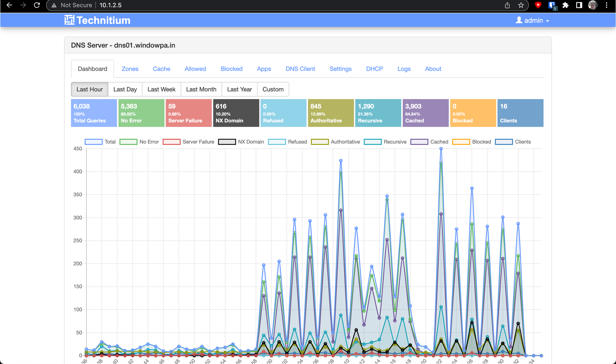Click the browser back arrow

pyautogui.click(x=10, y=5)
